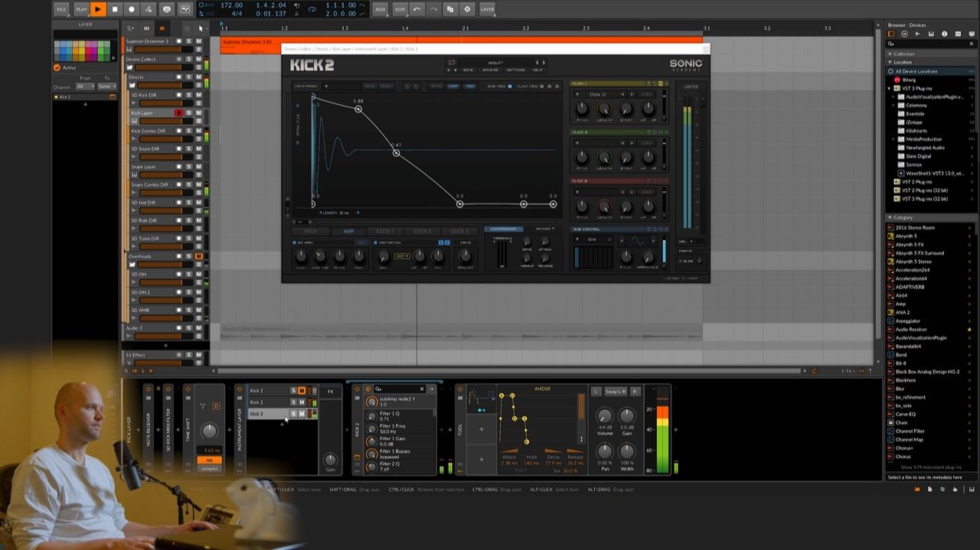Image resolution: width=980 pixels, height=550 pixels.
Task: Mute the Superior Drummer 3 track
Action: pos(198,41)
